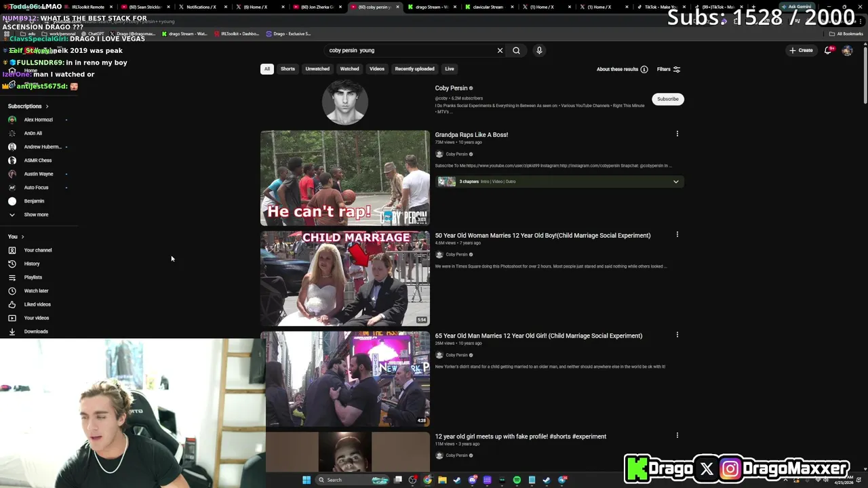Open Downloads in the sidebar
This screenshot has height=488, width=868.
coord(36,331)
